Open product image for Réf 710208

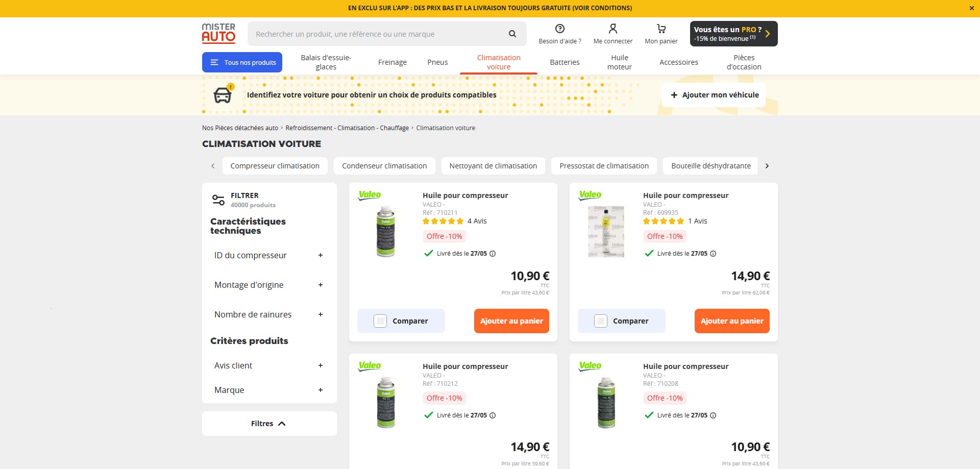[x=606, y=402]
